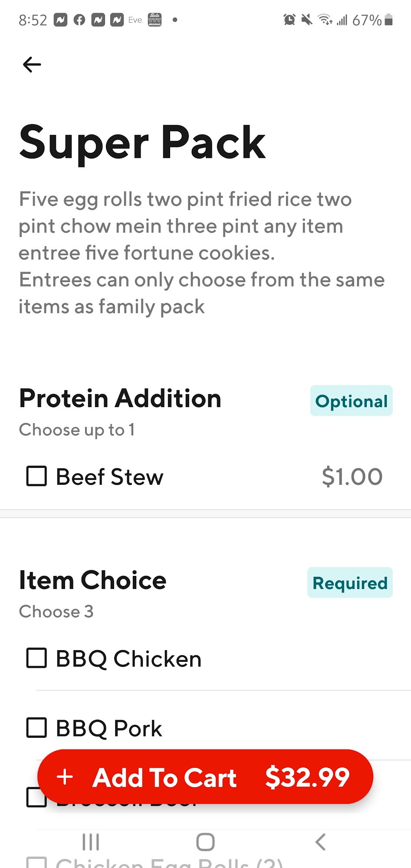
Task: Tap the alarm clock status icon
Action: point(289,20)
